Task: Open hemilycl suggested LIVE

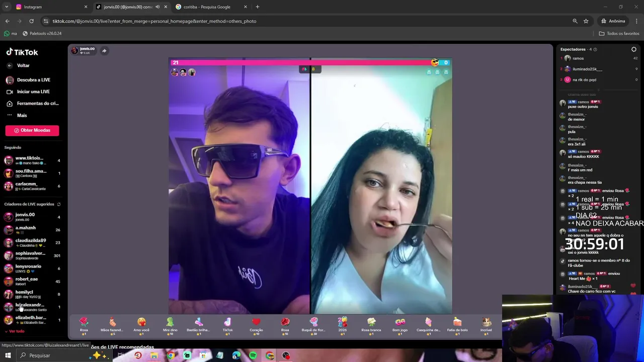Action: click(32, 294)
